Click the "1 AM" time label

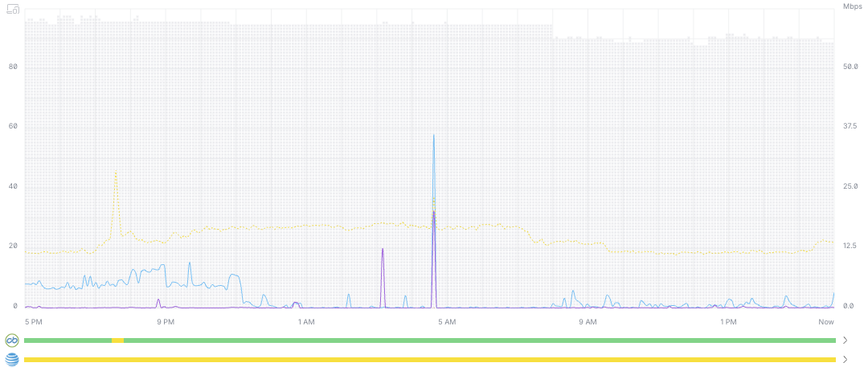pos(305,321)
